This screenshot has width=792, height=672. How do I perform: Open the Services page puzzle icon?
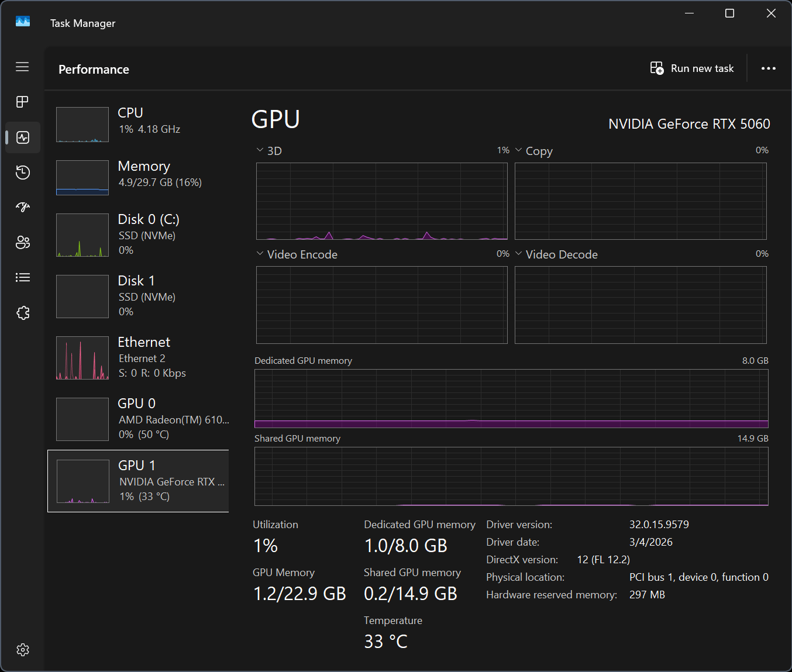tap(23, 313)
